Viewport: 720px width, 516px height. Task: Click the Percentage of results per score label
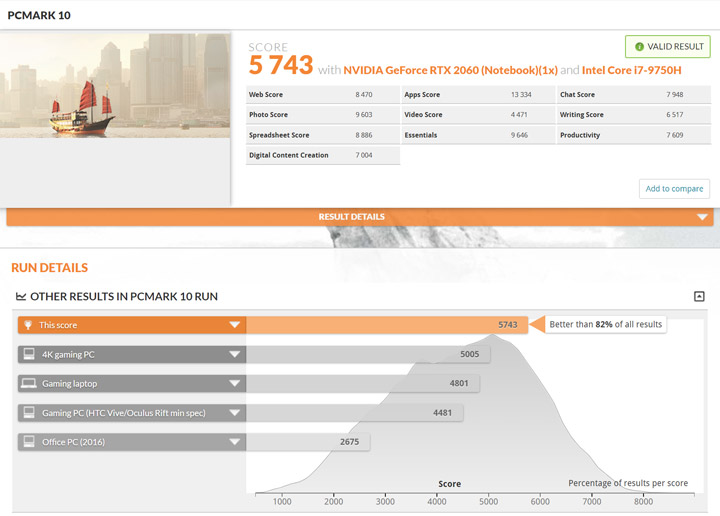tap(628, 483)
